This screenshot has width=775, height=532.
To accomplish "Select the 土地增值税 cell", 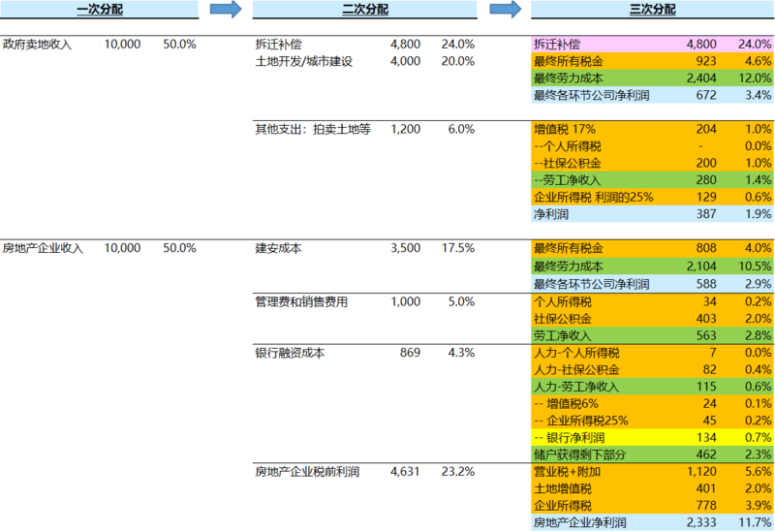I will point(563,489).
